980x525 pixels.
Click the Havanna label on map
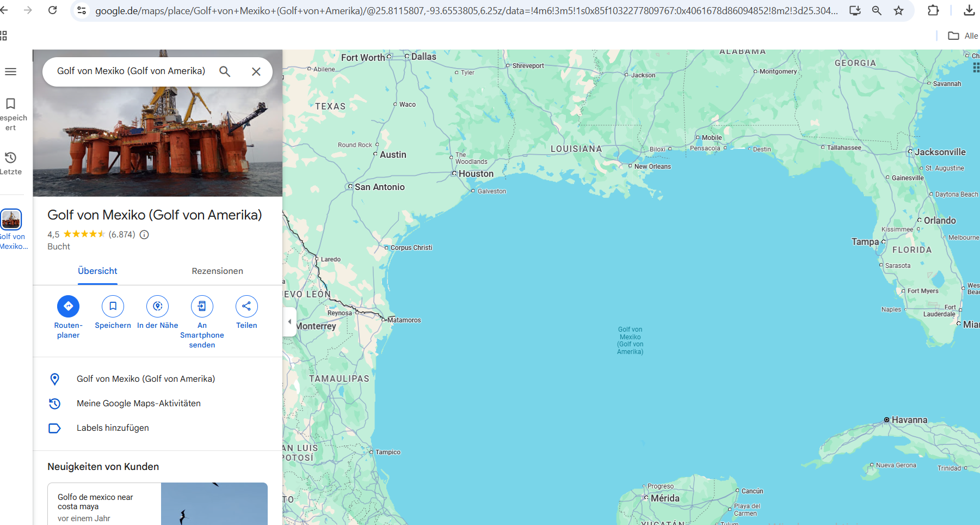tap(909, 420)
